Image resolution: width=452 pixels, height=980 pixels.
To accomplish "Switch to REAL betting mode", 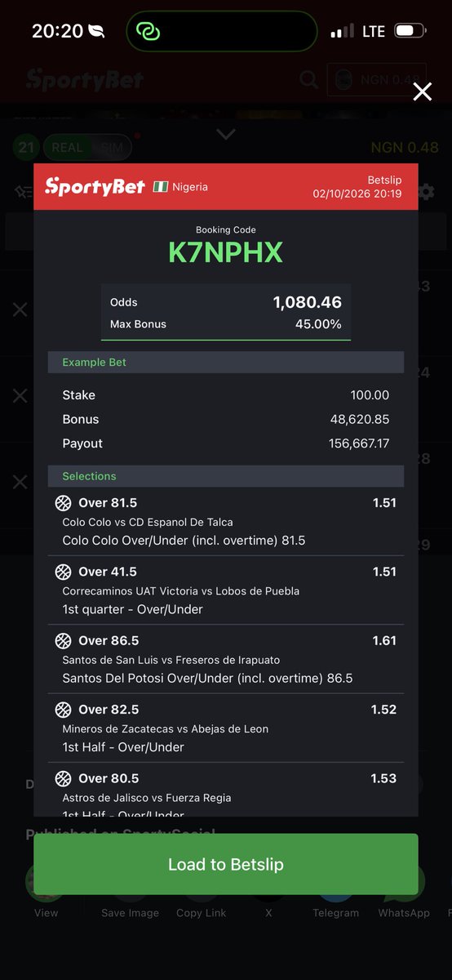I will click(x=67, y=148).
